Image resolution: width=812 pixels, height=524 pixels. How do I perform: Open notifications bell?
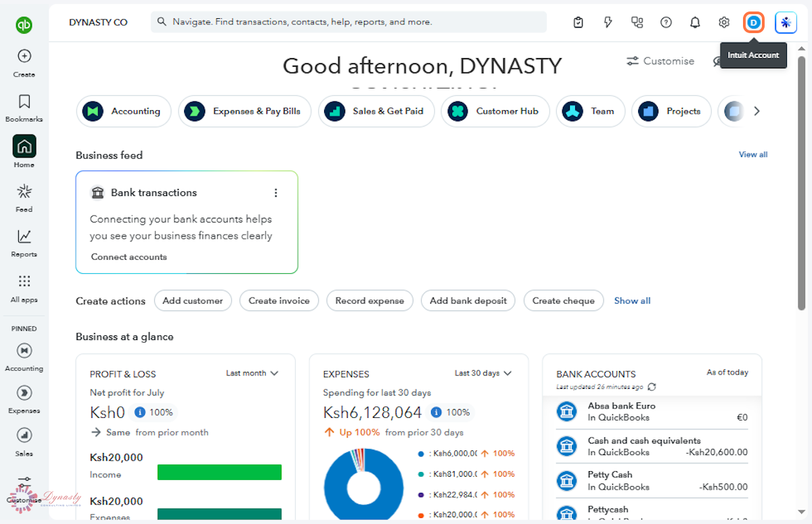[x=695, y=22]
